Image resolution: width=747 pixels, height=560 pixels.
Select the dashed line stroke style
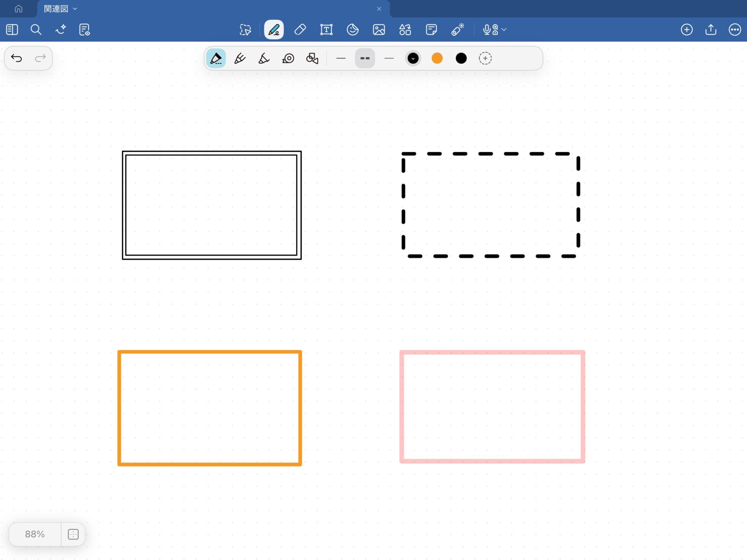click(x=365, y=58)
